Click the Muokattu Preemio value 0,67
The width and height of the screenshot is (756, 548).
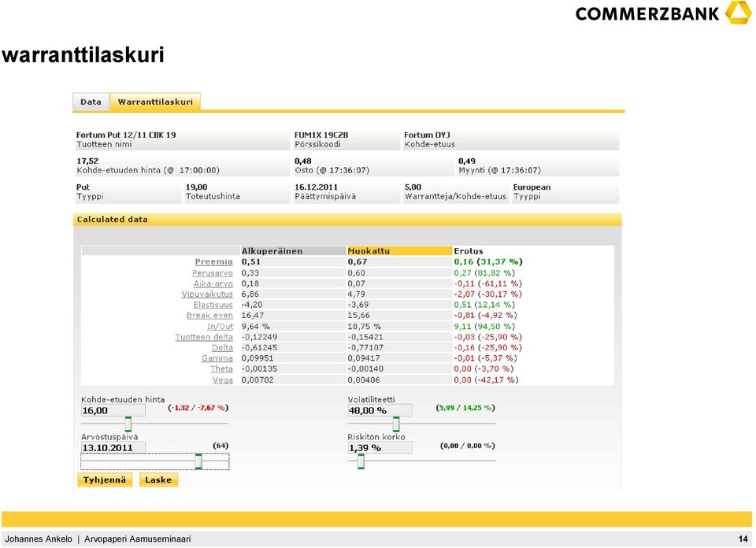coord(358,261)
